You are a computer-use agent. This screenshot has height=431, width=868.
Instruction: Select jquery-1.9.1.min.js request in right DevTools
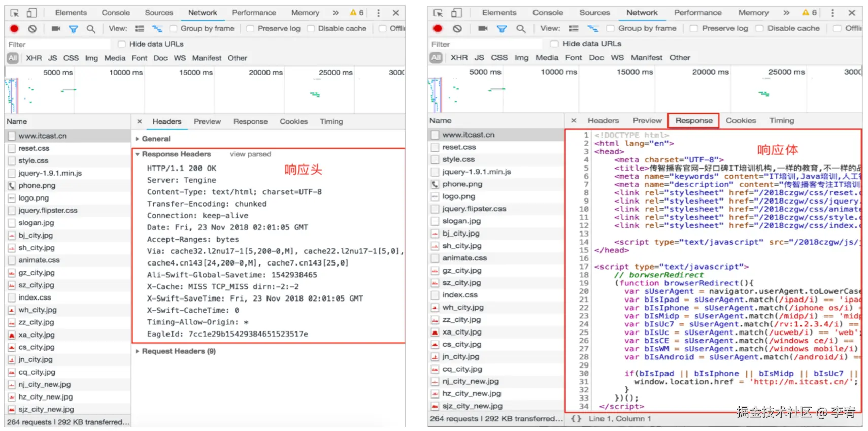click(x=496, y=172)
